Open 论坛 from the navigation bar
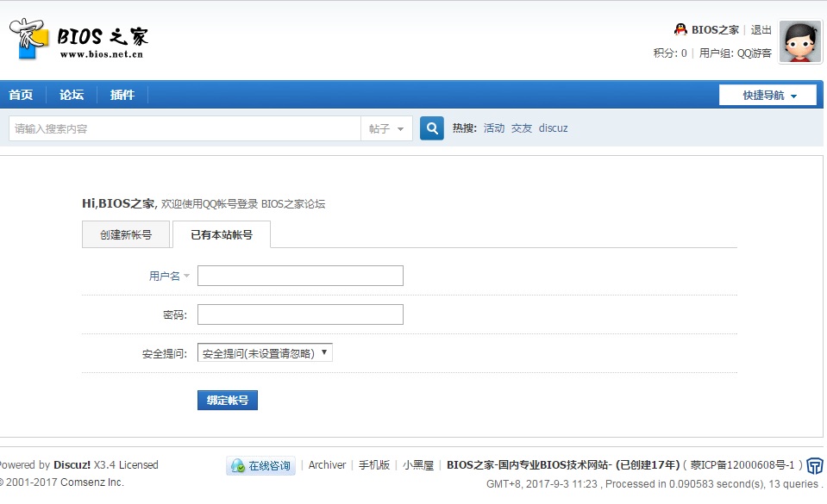The width and height of the screenshot is (827, 504). (x=72, y=95)
